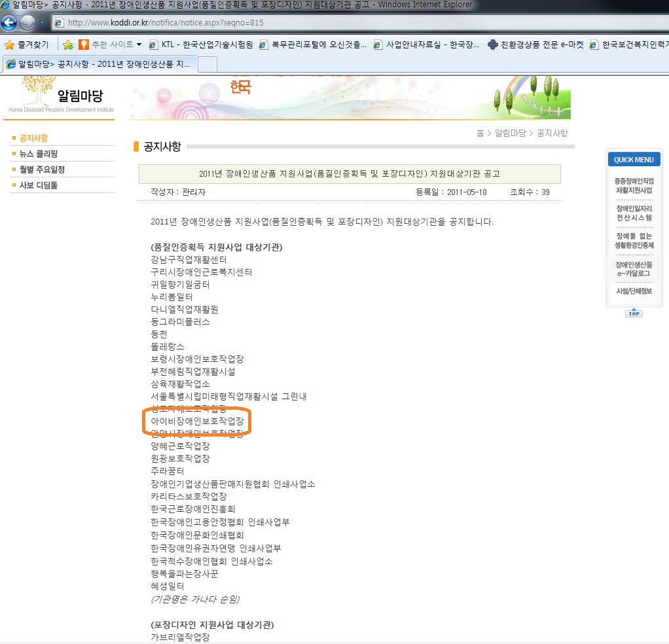This screenshot has height=644, width=669.
Task: Click the 공지사항 breadcrumb link
Action: coord(552,134)
